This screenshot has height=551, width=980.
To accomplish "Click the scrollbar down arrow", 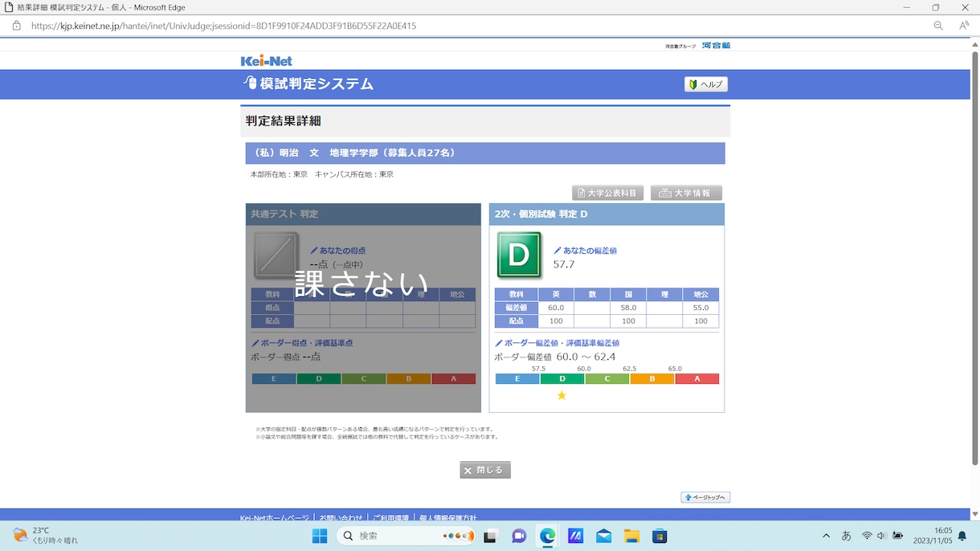I will 975,514.
